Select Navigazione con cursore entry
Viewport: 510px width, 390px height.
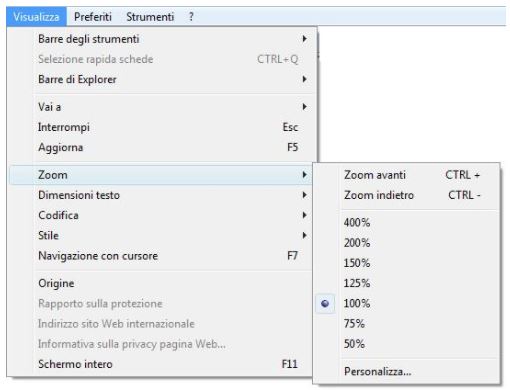(x=161, y=256)
